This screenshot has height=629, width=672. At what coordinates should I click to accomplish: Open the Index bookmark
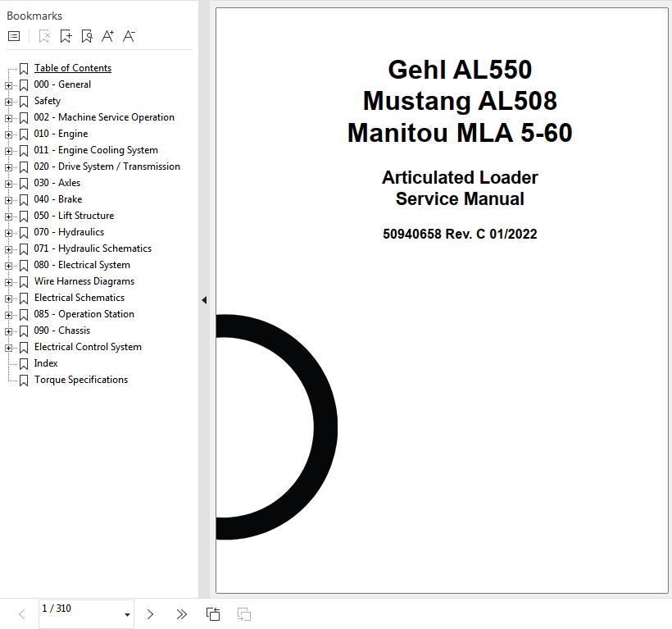46,363
